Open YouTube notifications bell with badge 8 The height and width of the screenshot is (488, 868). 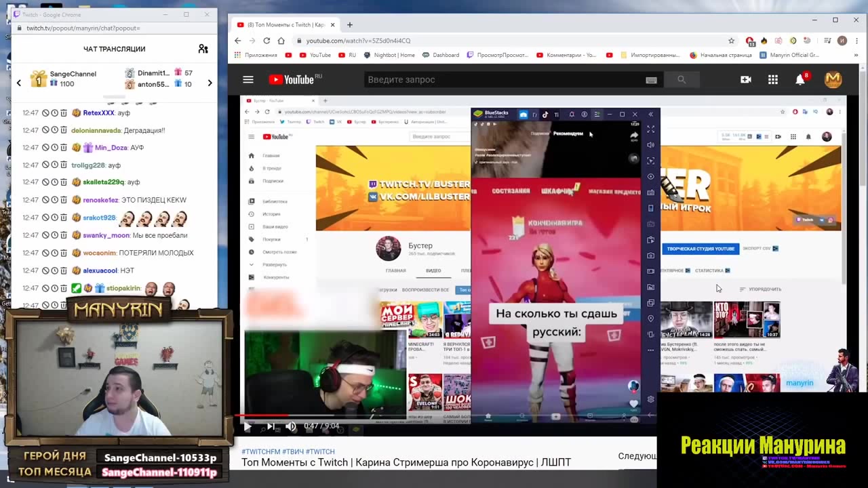click(801, 79)
